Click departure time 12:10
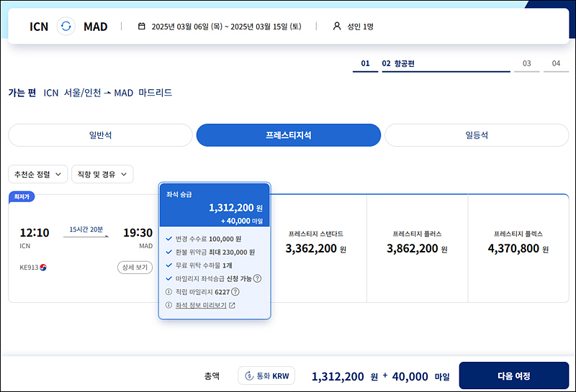576x392 pixels. tap(35, 233)
